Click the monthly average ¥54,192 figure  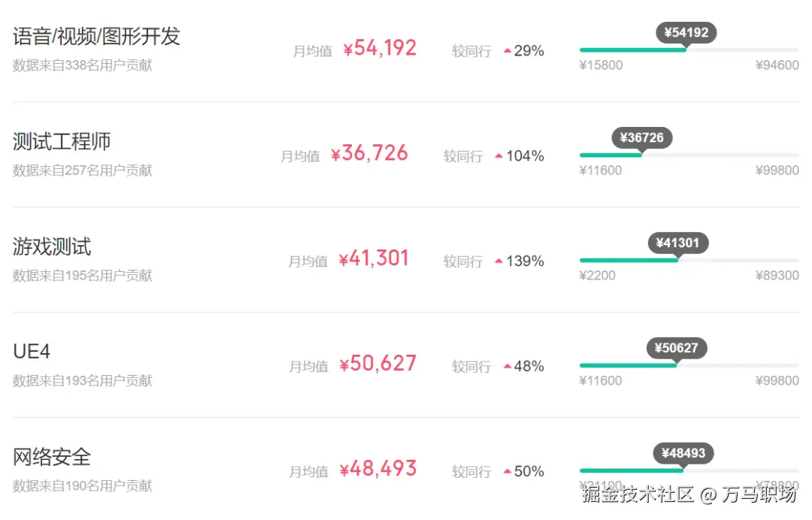380,48
